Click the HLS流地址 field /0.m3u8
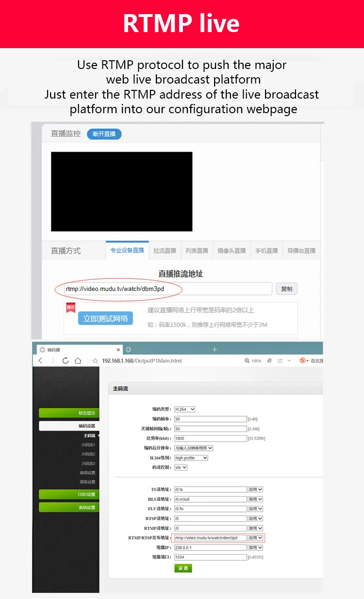 pos(210,499)
